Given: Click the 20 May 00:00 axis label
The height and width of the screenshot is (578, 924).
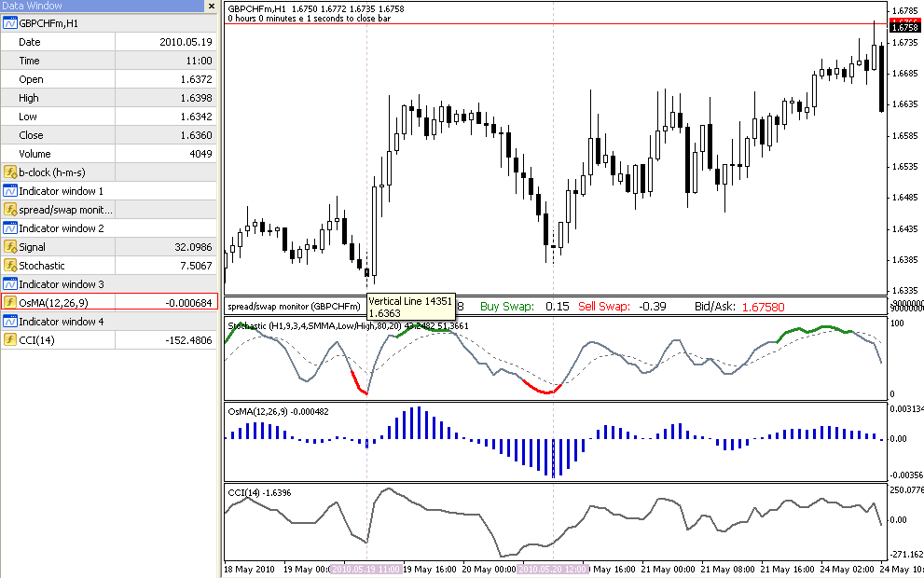Looking at the screenshot, I should pos(489,570).
